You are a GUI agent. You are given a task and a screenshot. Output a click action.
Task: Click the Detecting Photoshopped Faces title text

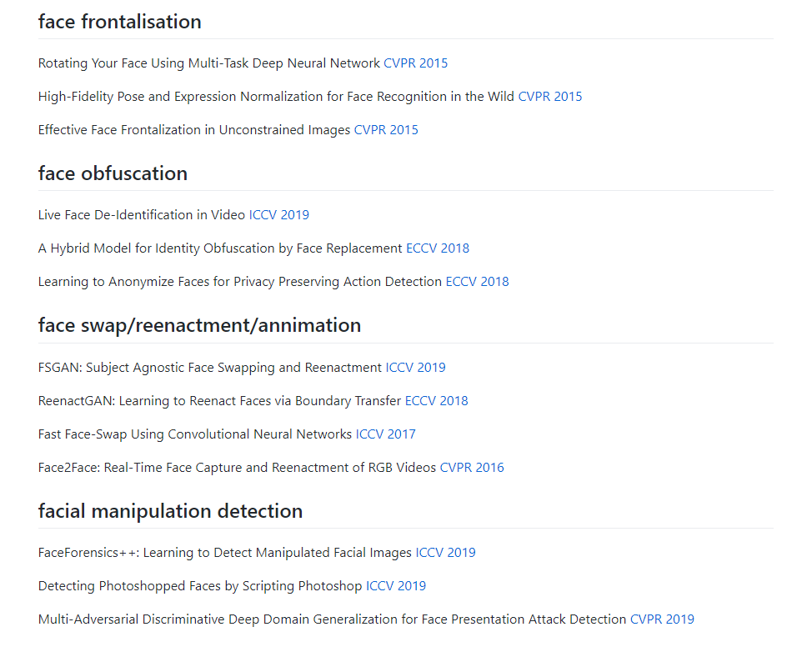[200, 586]
